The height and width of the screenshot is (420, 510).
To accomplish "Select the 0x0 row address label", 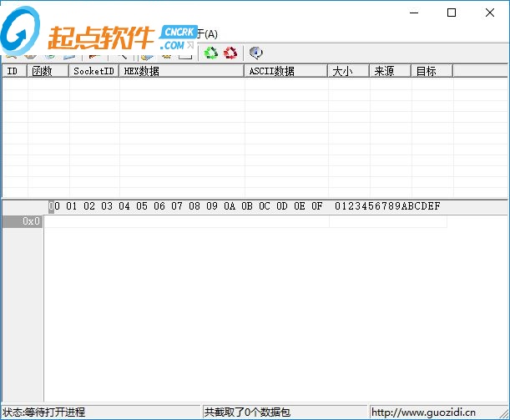I will point(23,221).
